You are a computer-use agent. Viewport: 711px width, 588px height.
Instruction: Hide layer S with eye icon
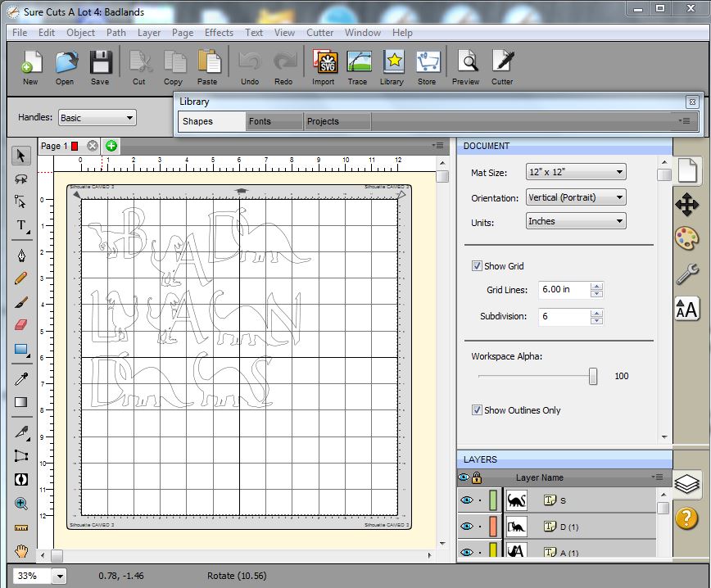[466, 500]
